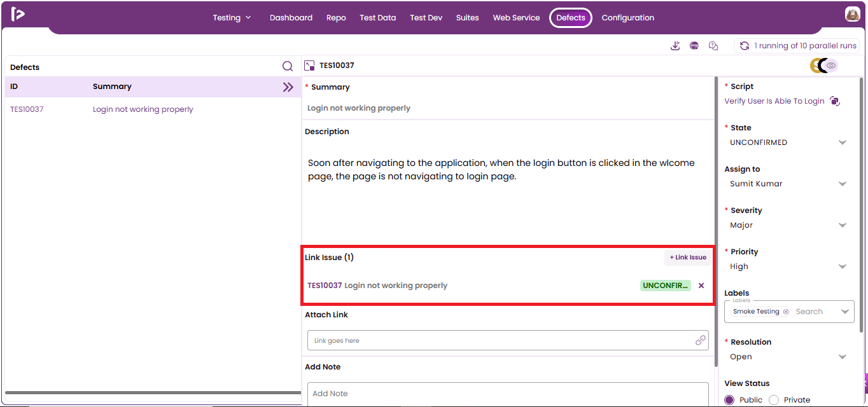Image resolution: width=868 pixels, height=407 pixels.
Task: Open the State dropdown showing UNCONFIRMED
Action: pyautogui.click(x=789, y=142)
